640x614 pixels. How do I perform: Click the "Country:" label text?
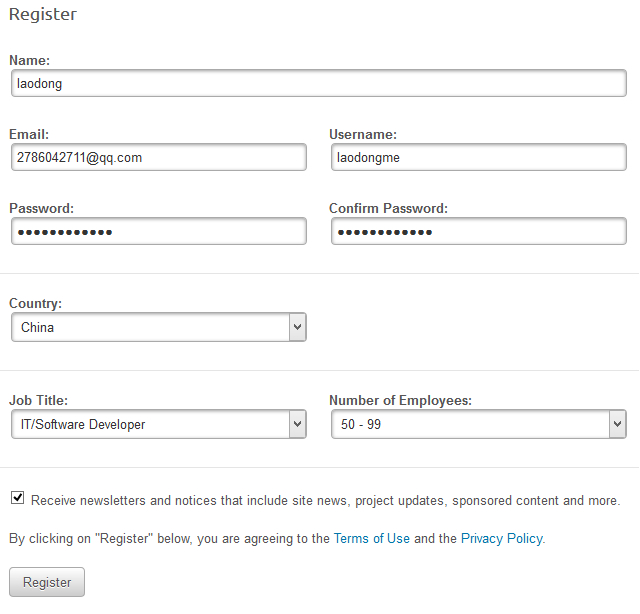[x=36, y=303]
